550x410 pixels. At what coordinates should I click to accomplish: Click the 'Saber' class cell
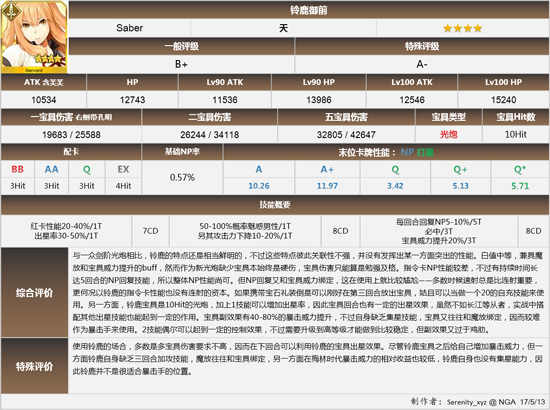pos(129,28)
